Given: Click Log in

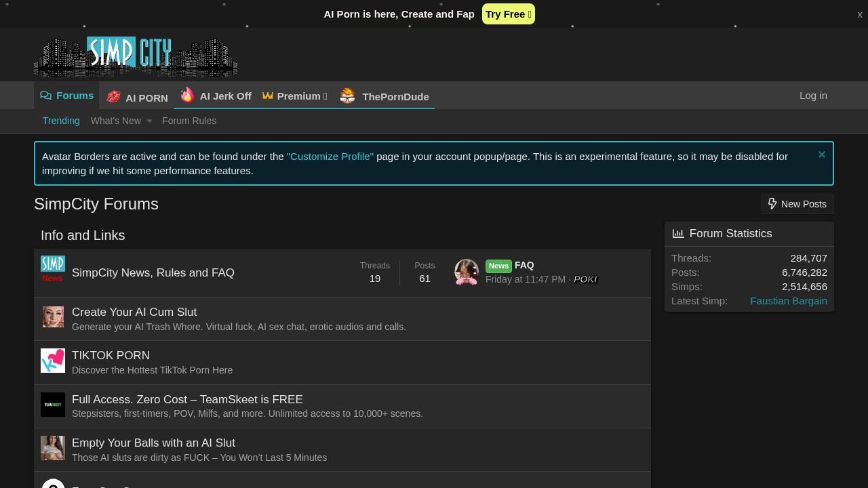Looking at the screenshot, I should [x=813, y=96].
